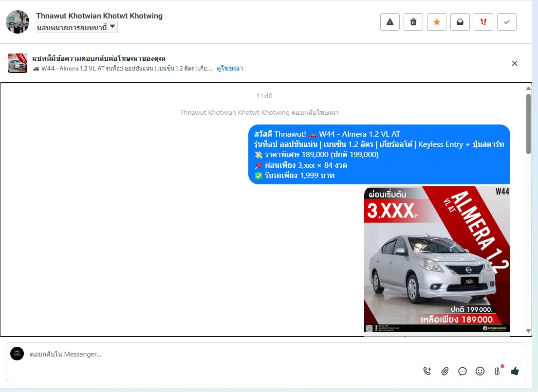Send a thumbs-up like

[x=515, y=371]
